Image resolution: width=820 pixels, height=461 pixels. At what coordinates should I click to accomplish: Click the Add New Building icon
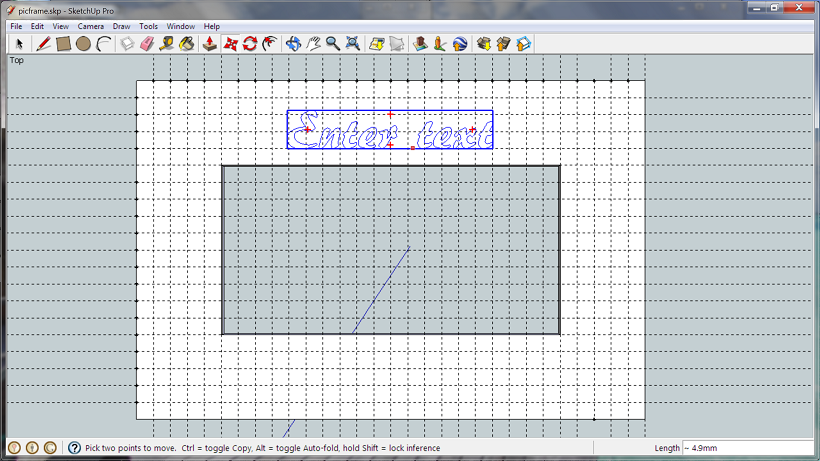point(420,44)
